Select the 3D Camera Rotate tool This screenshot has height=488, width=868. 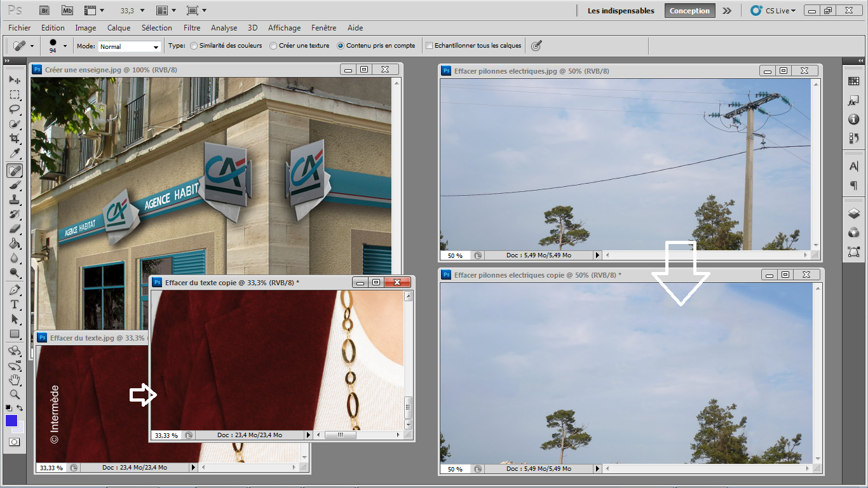pyautogui.click(x=15, y=365)
